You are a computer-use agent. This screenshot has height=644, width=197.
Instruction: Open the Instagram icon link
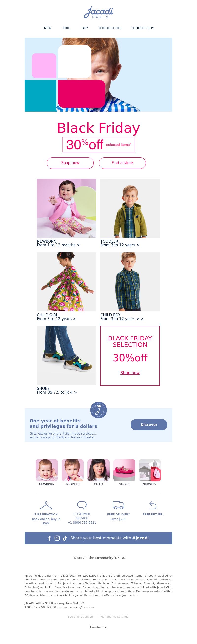pos(57,538)
